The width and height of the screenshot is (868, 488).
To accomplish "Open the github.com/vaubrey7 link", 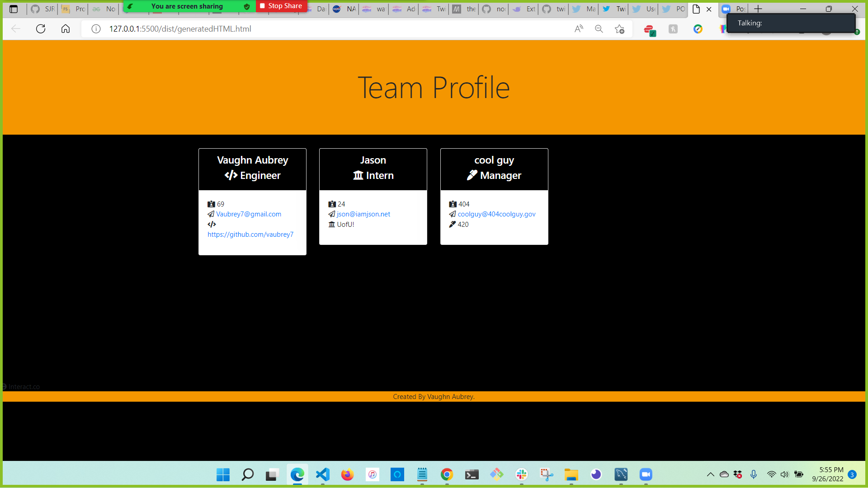I will [x=250, y=235].
